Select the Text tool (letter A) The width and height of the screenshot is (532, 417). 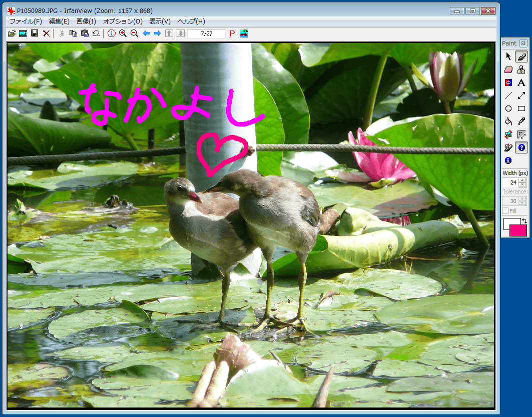(521, 82)
